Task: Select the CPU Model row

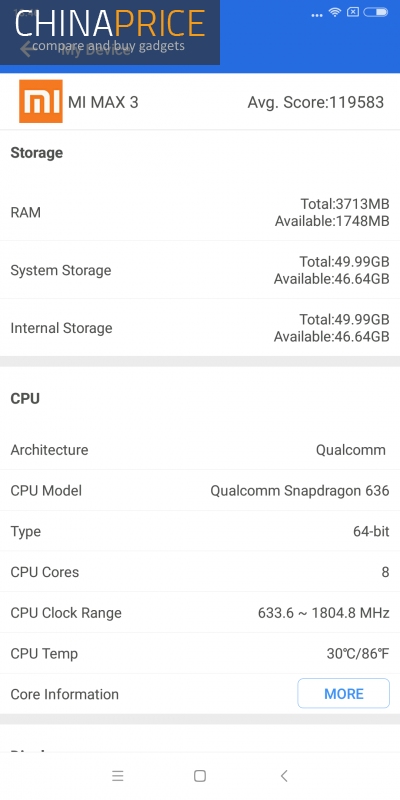Action: point(200,490)
